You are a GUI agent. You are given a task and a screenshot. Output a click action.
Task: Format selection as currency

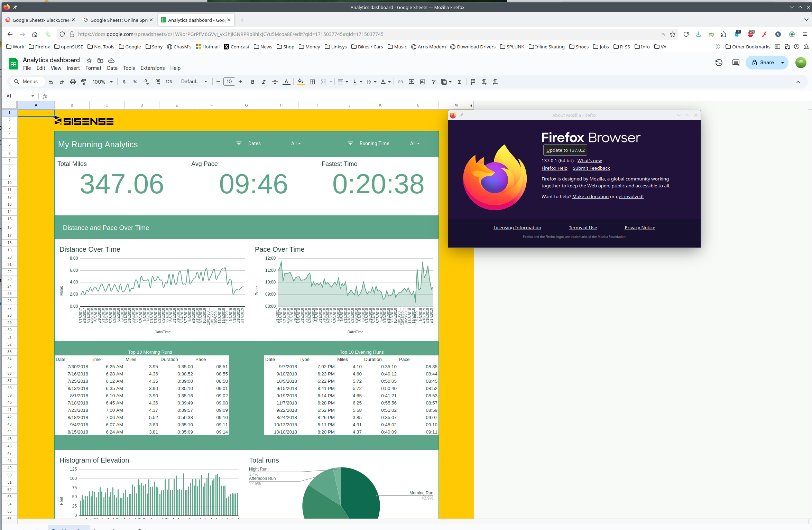point(124,82)
